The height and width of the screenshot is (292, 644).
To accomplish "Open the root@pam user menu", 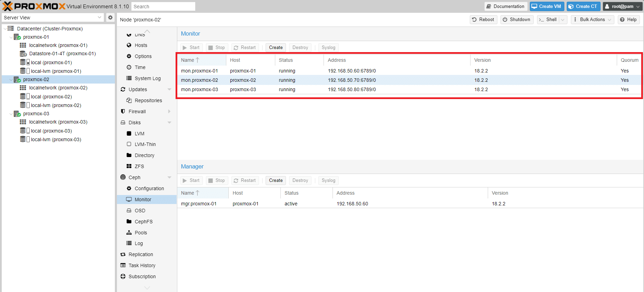I will 623,6.
